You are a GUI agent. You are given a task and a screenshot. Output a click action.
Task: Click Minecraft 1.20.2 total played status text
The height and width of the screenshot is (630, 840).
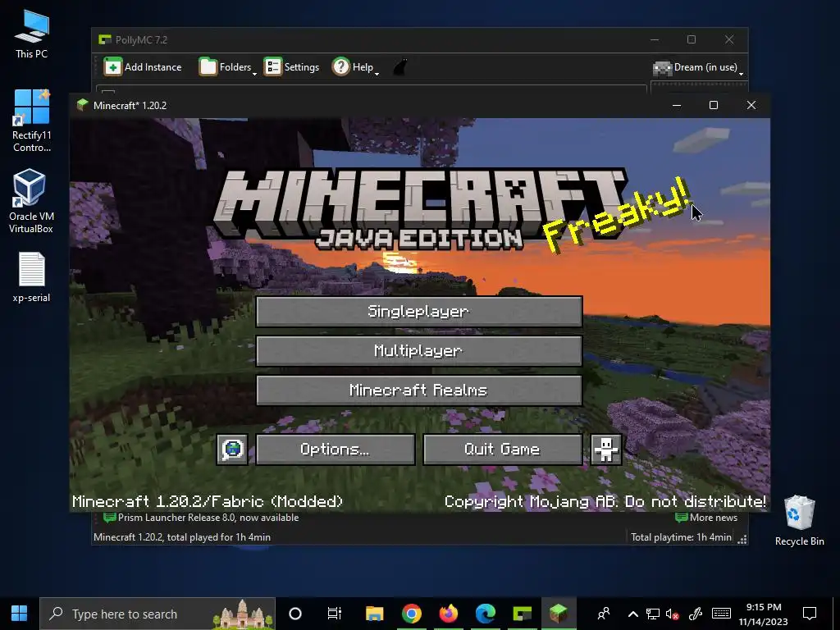182,536
